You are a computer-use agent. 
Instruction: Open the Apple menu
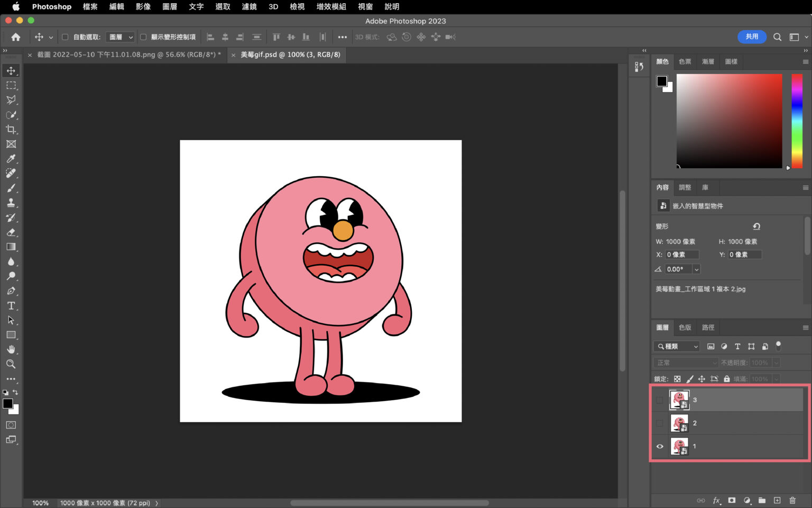click(x=16, y=6)
